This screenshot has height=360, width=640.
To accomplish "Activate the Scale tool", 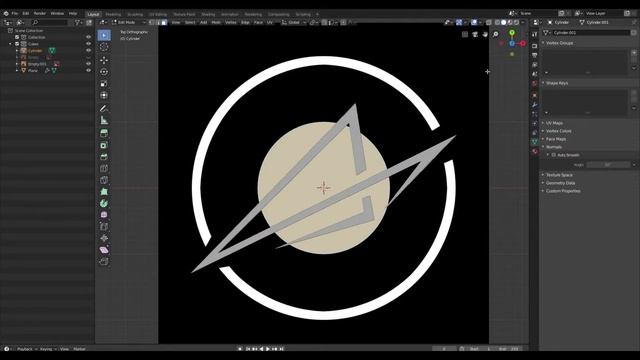I will (x=104, y=84).
